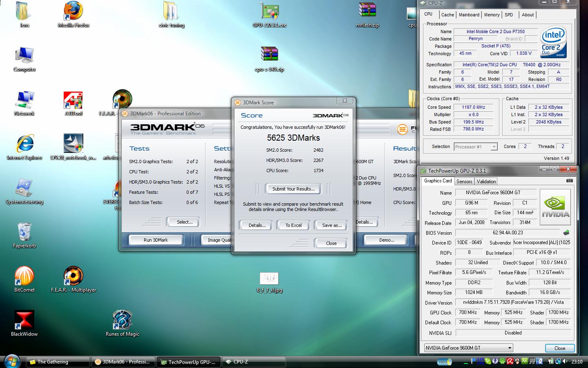This screenshot has width=588, height=368.
Task: Switch to the Mainboard tab in CPU-Z
Action: tap(469, 15)
